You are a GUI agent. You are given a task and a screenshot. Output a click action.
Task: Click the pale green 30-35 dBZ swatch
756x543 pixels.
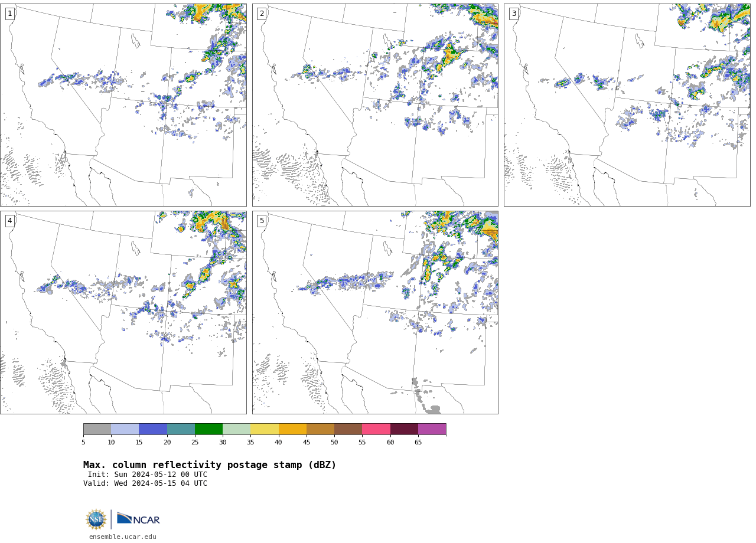237,429
